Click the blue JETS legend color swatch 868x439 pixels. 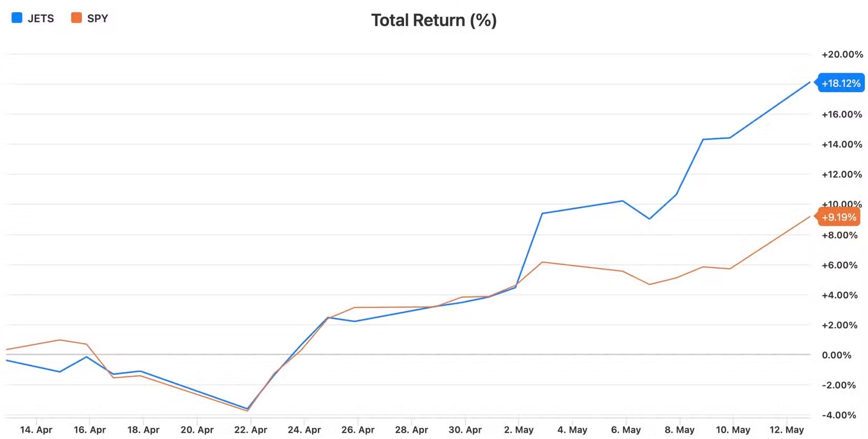click(x=17, y=18)
